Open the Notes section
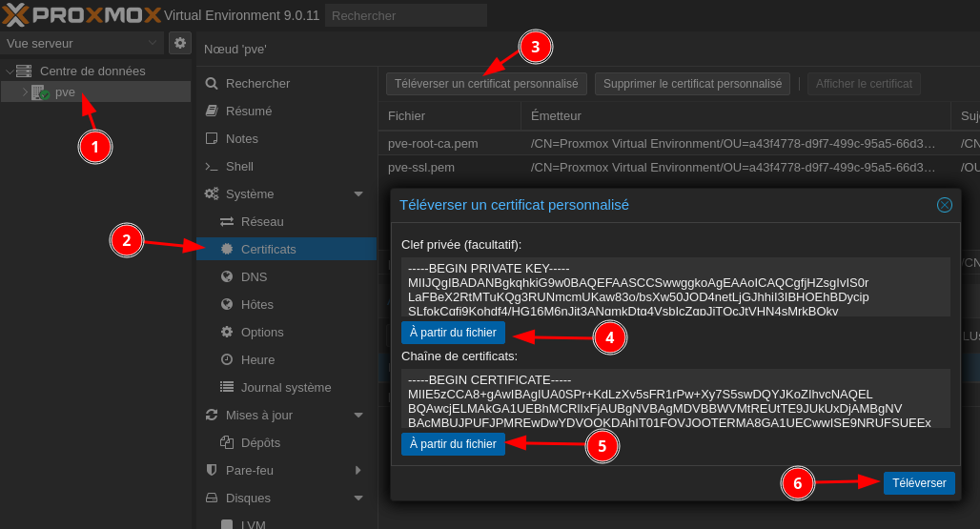This screenshot has width=980, height=529. pos(241,138)
